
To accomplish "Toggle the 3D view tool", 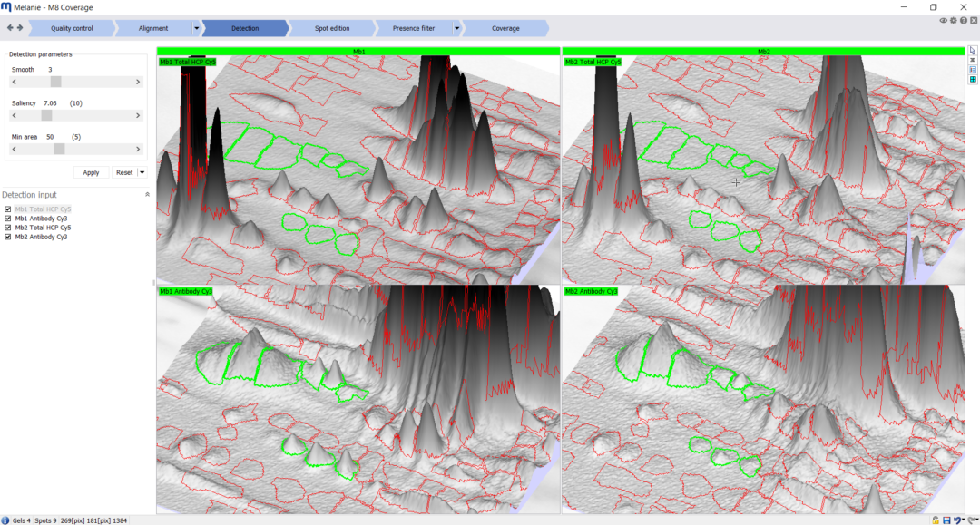I will [x=973, y=60].
